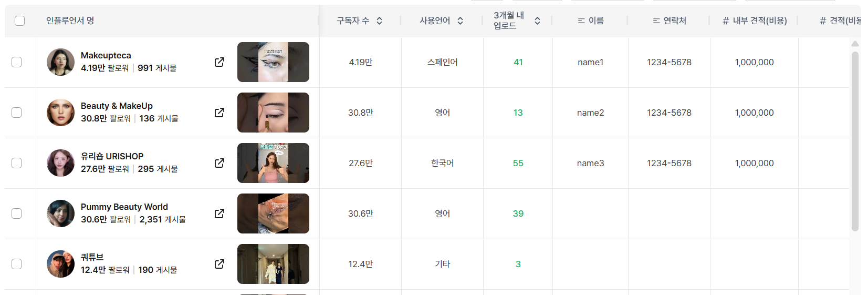Click the vertical scrollbar thumb
868x295 pixels.
tap(855, 141)
